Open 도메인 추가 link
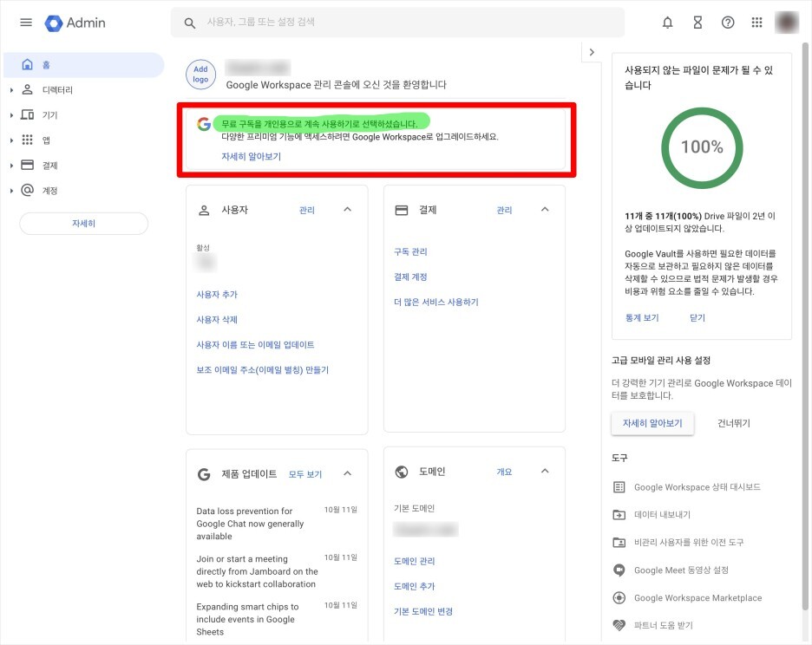This screenshot has height=645, width=812. (x=415, y=587)
